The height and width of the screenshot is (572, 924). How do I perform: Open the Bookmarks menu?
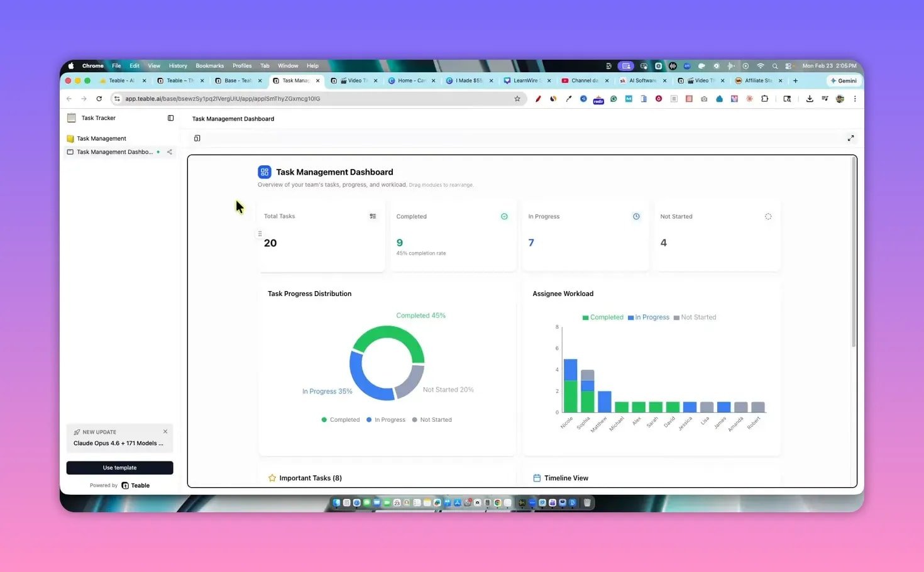point(209,65)
